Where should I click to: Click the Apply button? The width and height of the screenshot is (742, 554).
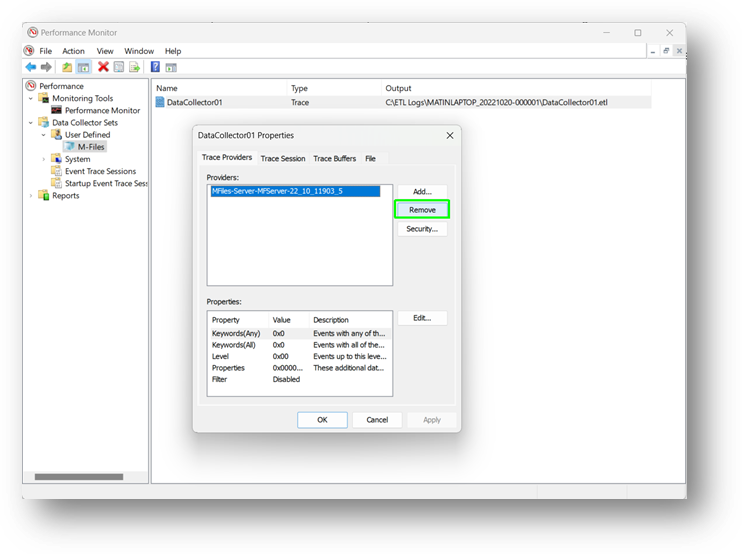pos(432,420)
